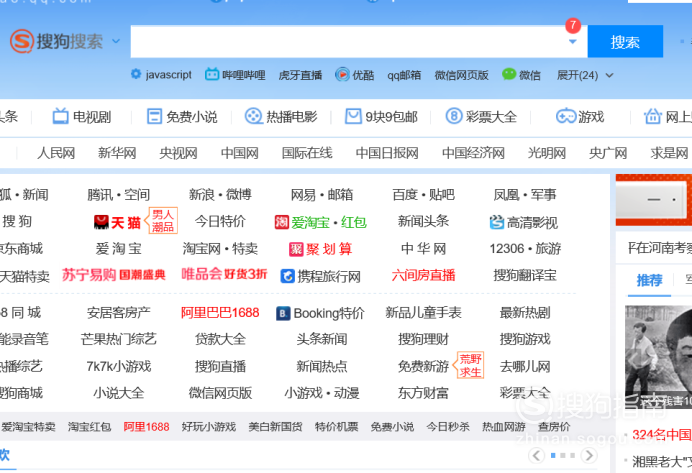
Task: Click the 男人潮品 tag beside 天猫
Action: [x=163, y=221]
